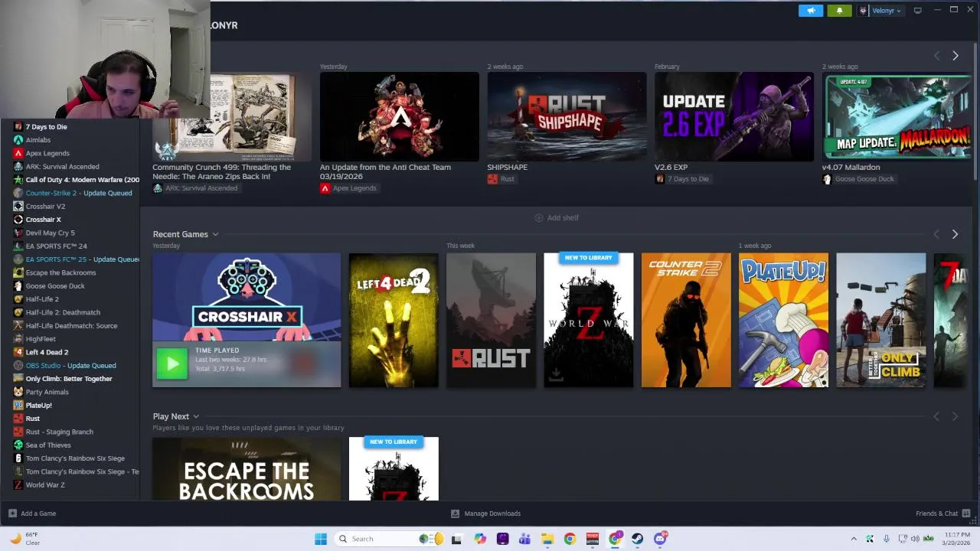This screenshot has width=980, height=551.
Task: Click the Aimlabs icon in the library list
Action: 18,140
